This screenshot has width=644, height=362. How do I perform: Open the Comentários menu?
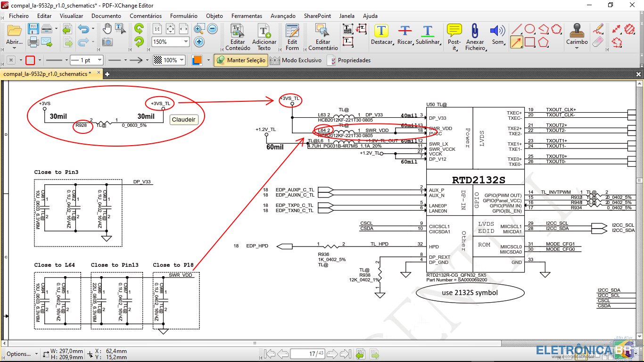[146, 16]
